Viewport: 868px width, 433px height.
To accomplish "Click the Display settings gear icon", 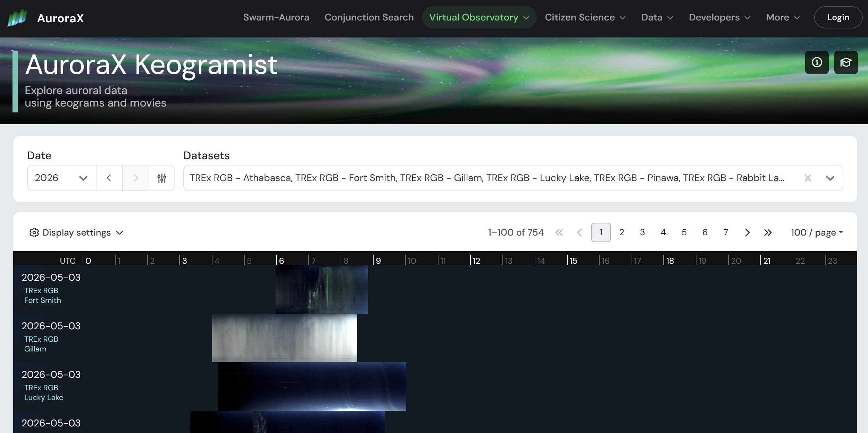I will [x=34, y=232].
